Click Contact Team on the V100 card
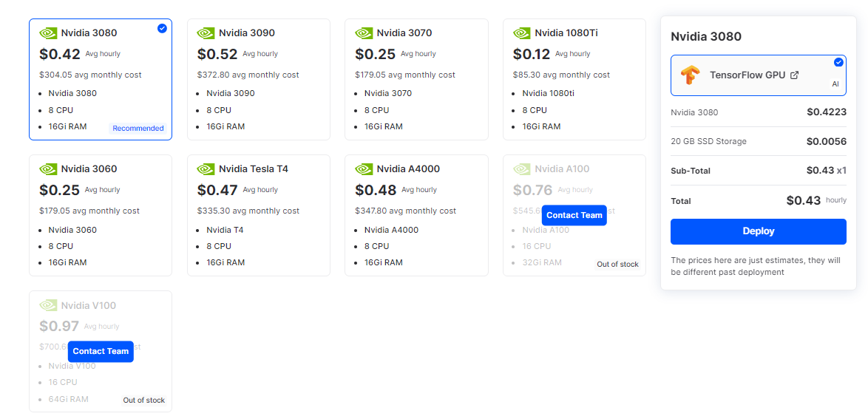 point(101,352)
